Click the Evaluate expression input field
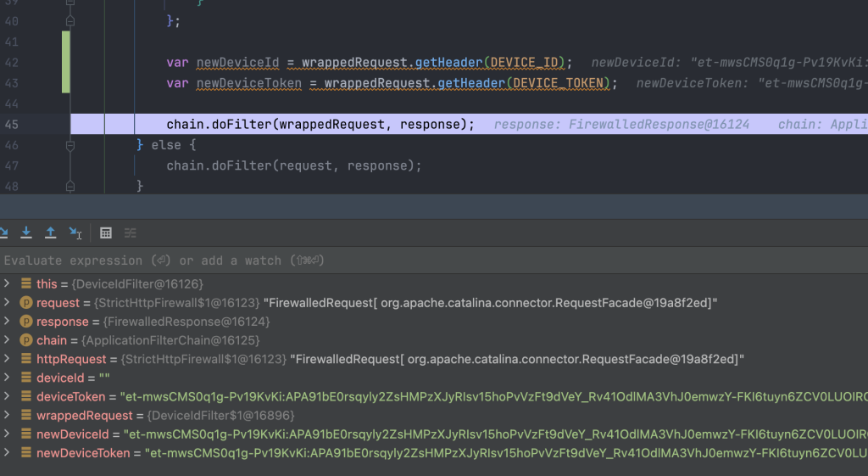This screenshot has height=476, width=868. (434, 260)
